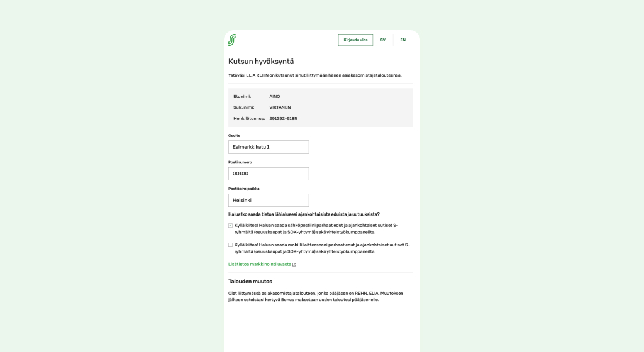
Task: Click into the Postinumero field
Action: click(x=269, y=173)
